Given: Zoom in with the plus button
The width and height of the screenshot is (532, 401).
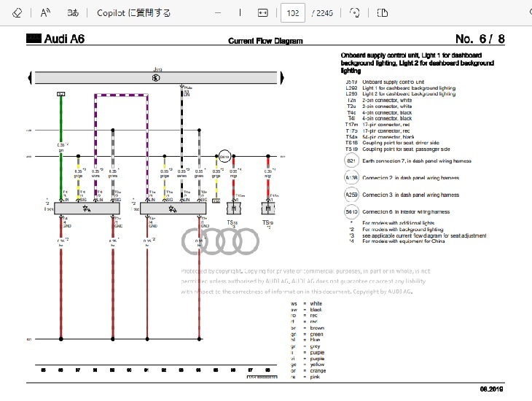Looking at the screenshot, I should [240, 13].
